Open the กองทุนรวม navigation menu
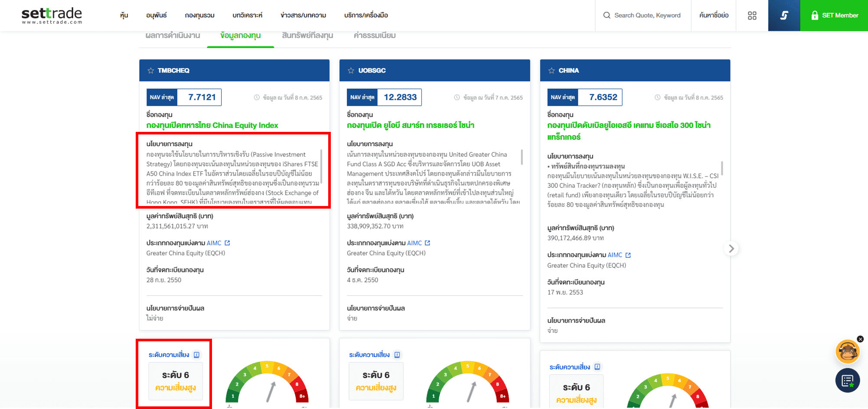Viewport: 868px width, 409px height. click(199, 16)
